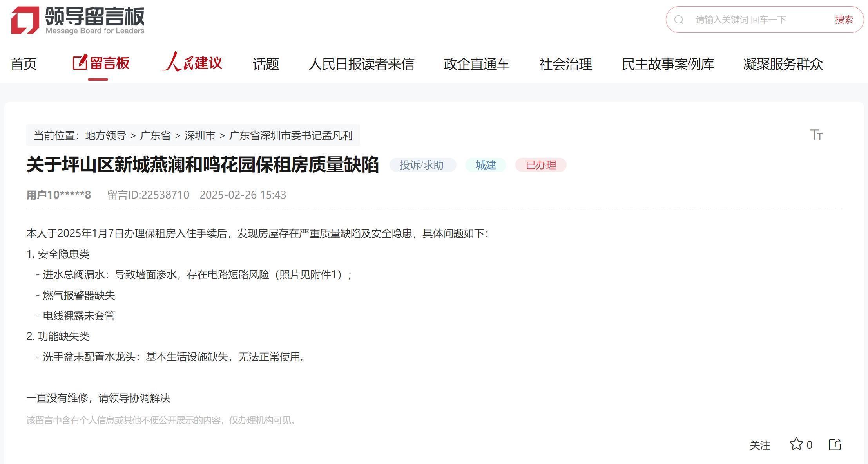Click 深圳市 breadcrumb link
The height and width of the screenshot is (464, 868).
point(200,135)
